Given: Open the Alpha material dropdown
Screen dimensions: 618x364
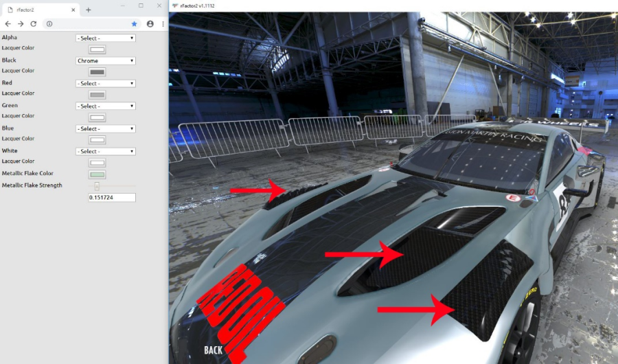Looking at the screenshot, I should pyautogui.click(x=106, y=38).
